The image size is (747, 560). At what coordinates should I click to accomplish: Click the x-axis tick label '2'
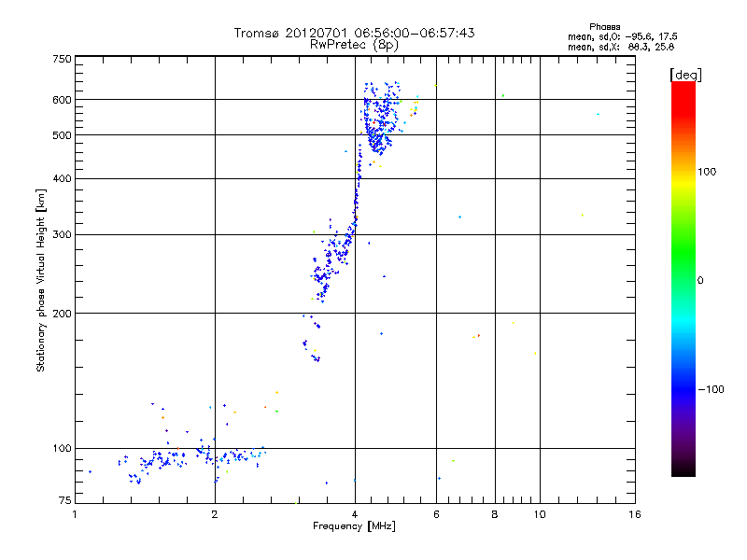coord(215,514)
